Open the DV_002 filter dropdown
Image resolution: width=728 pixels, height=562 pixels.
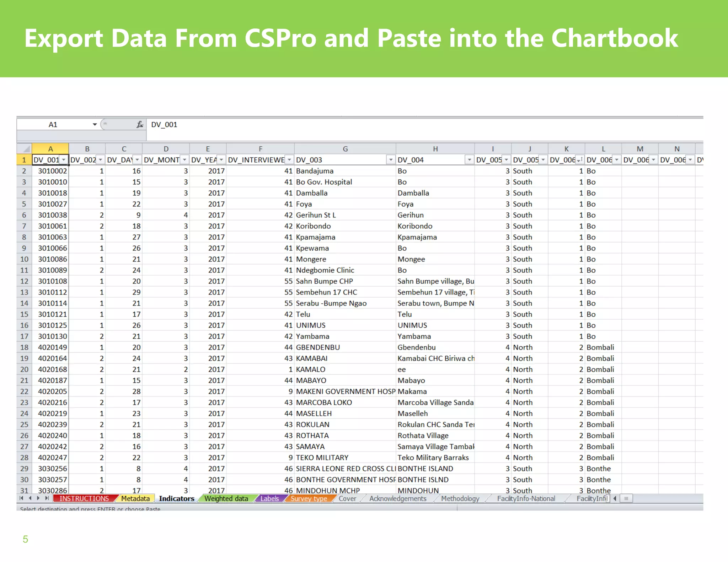click(x=101, y=160)
